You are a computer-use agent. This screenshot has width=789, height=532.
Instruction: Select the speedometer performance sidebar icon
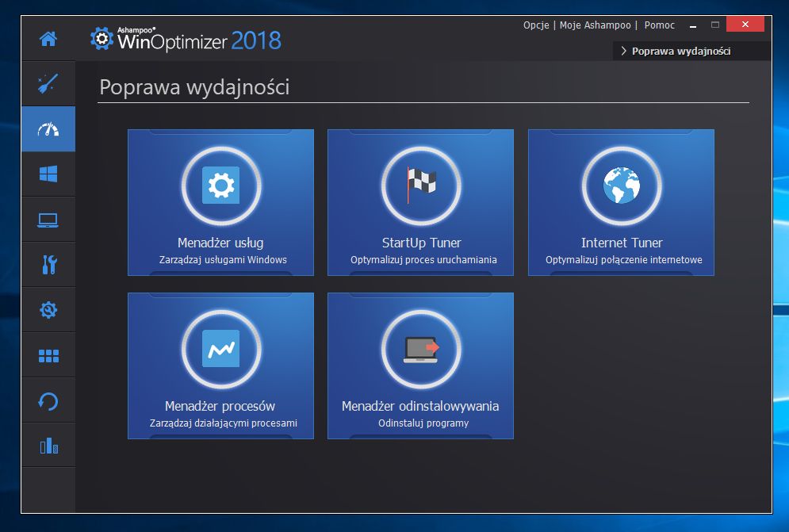(48, 129)
